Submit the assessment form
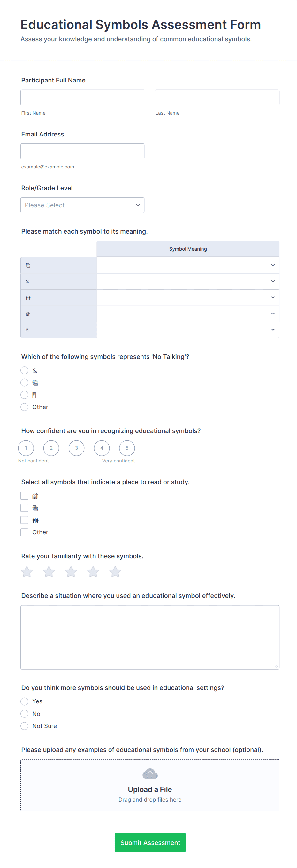297x868 pixels. coord(150,842)
